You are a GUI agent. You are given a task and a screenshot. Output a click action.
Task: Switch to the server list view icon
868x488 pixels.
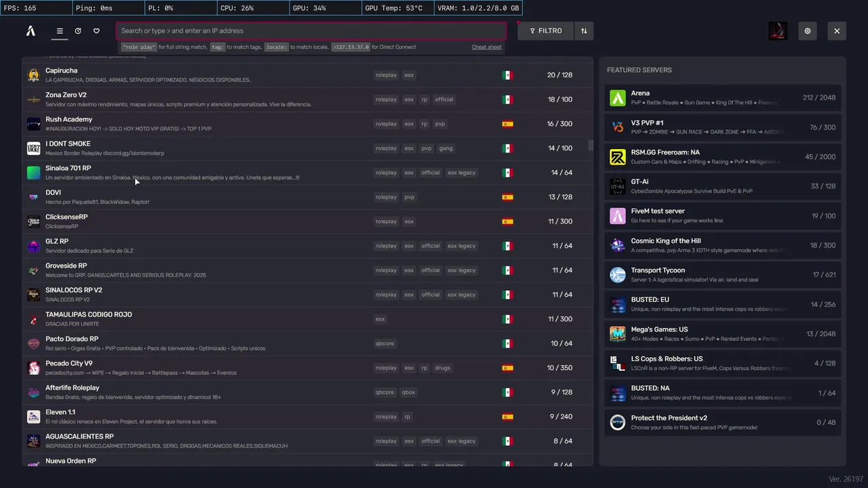pos(60,31)
